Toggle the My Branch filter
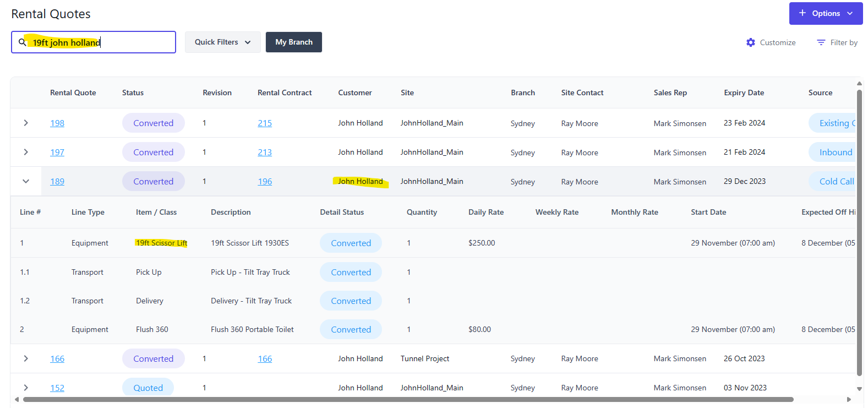The width and height of the screenshot is (868, 408). pos(293,42)
